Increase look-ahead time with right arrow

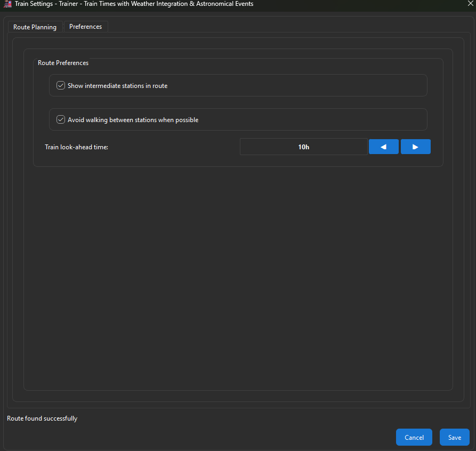point(415,147)
